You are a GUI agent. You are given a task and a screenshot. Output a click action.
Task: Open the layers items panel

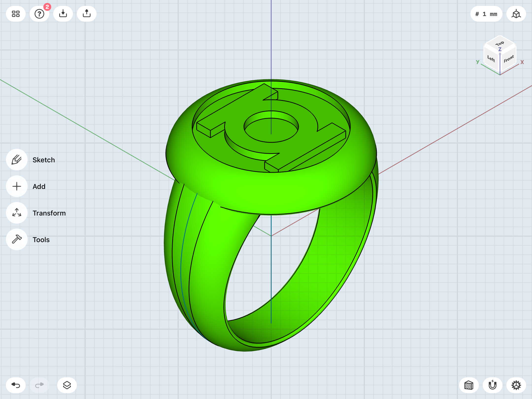pyautogui.click(x=67, y=385)
